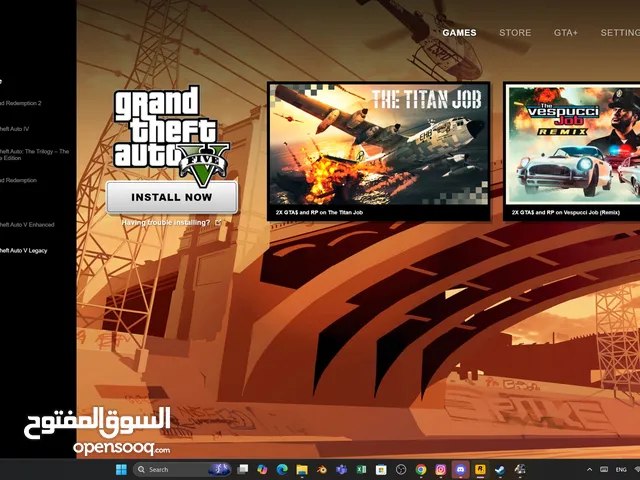
Task: Open Blender from the taskbar
Action: click(x=322, y=469)
